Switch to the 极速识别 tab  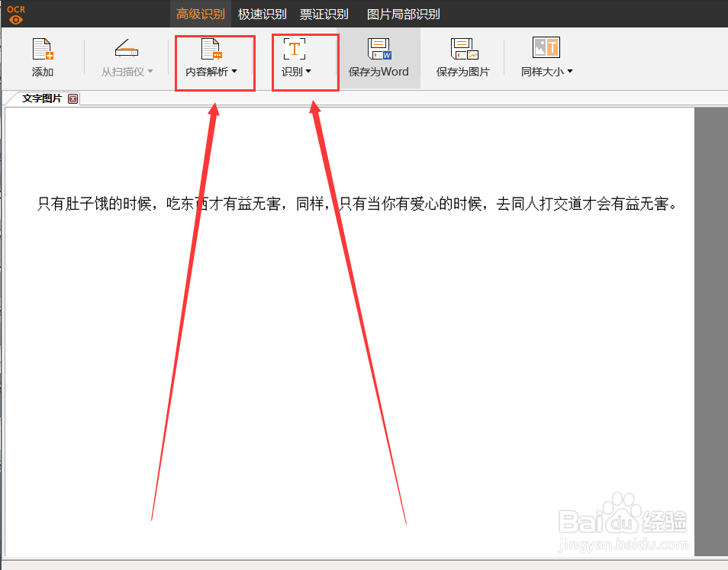click(263, 14)
